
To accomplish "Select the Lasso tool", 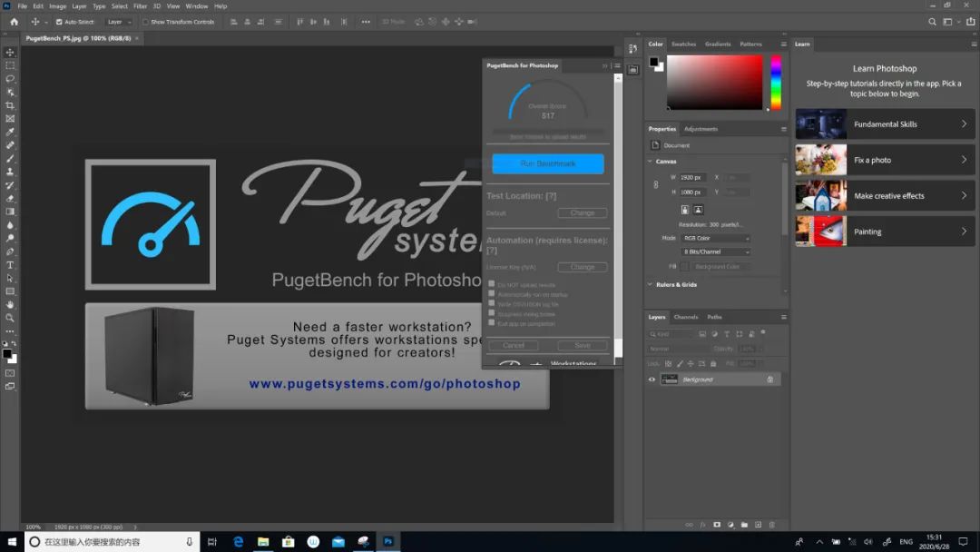I will coord(10,79).
